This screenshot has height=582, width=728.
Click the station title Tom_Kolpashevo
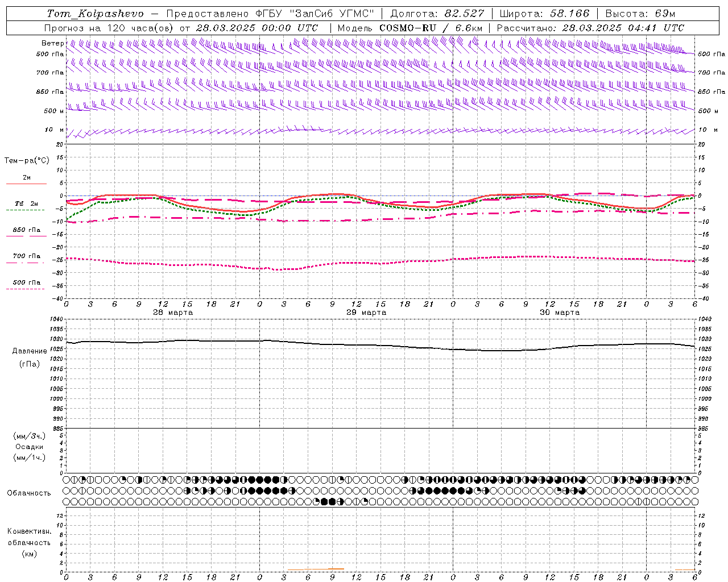pos(95,13)
